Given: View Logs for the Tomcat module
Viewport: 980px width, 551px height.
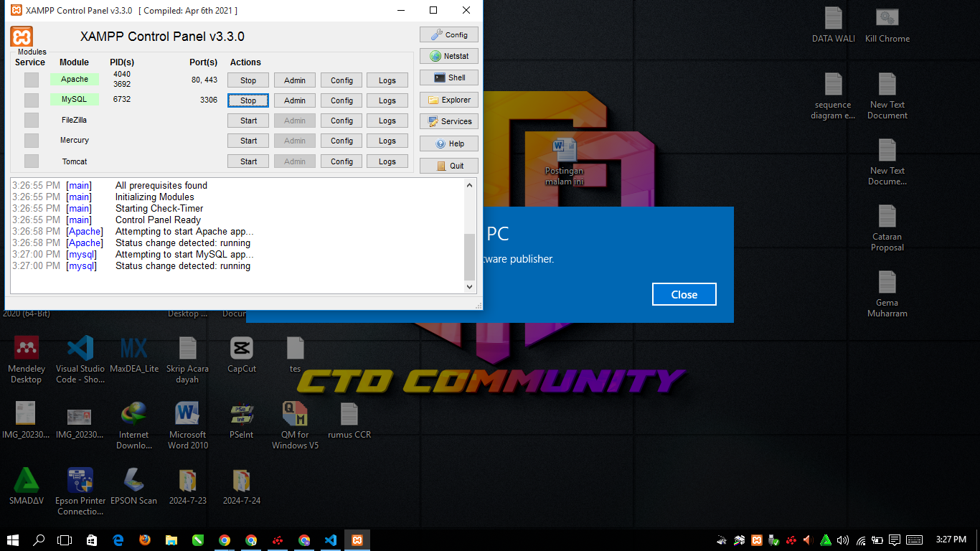Looking at the screenshot, I should (387, 161).
